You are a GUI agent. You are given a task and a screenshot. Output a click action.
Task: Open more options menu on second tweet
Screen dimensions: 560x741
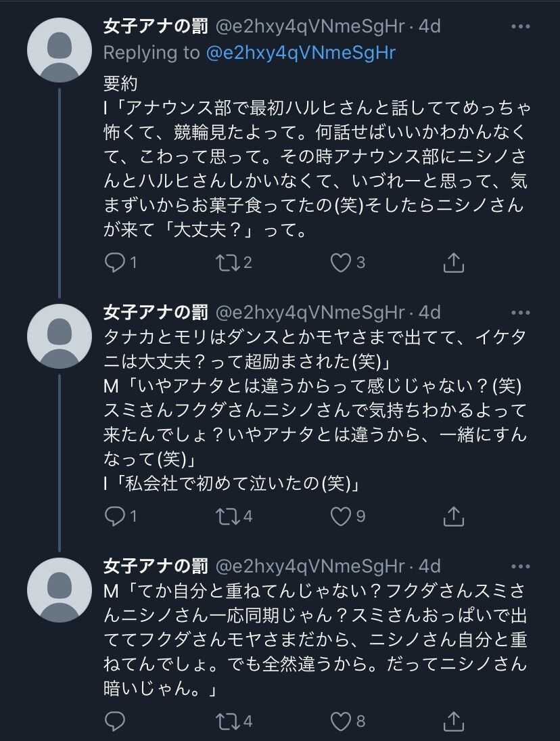click(x=521, y=312)
